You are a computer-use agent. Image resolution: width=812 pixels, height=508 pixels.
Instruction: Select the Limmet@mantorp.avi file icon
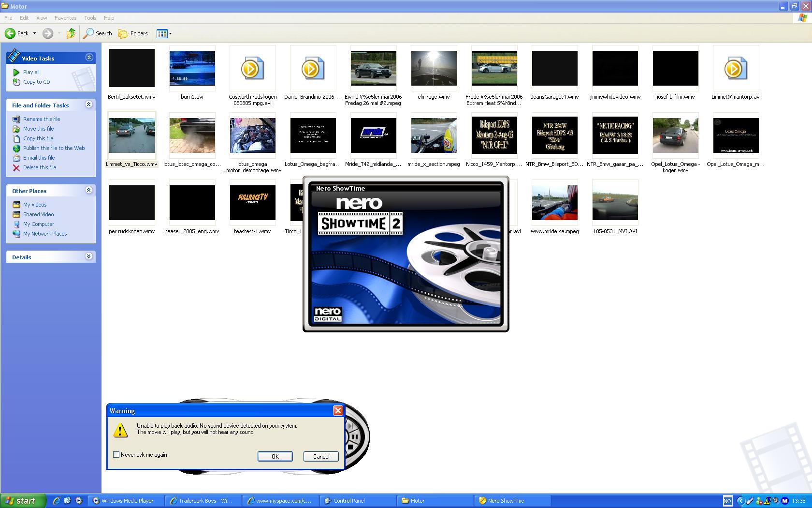736,68
